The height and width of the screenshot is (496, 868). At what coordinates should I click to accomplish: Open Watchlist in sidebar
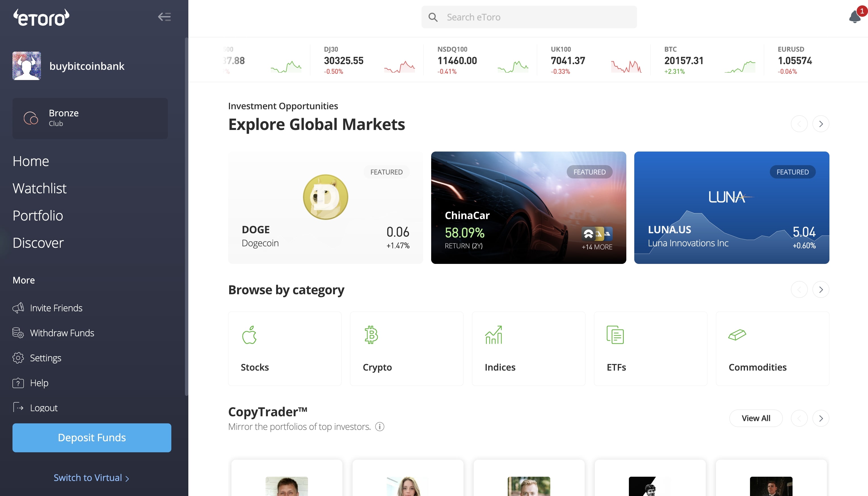pos(39,188)
